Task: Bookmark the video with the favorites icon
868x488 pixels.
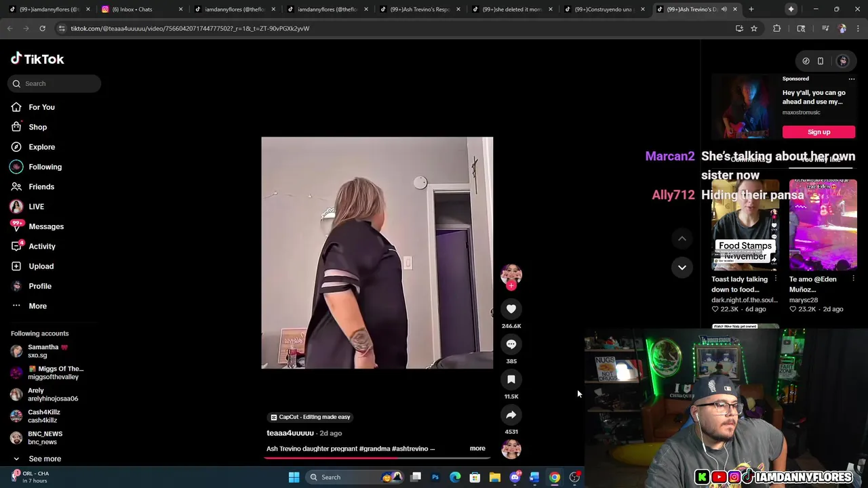Action: pos(511,380)
